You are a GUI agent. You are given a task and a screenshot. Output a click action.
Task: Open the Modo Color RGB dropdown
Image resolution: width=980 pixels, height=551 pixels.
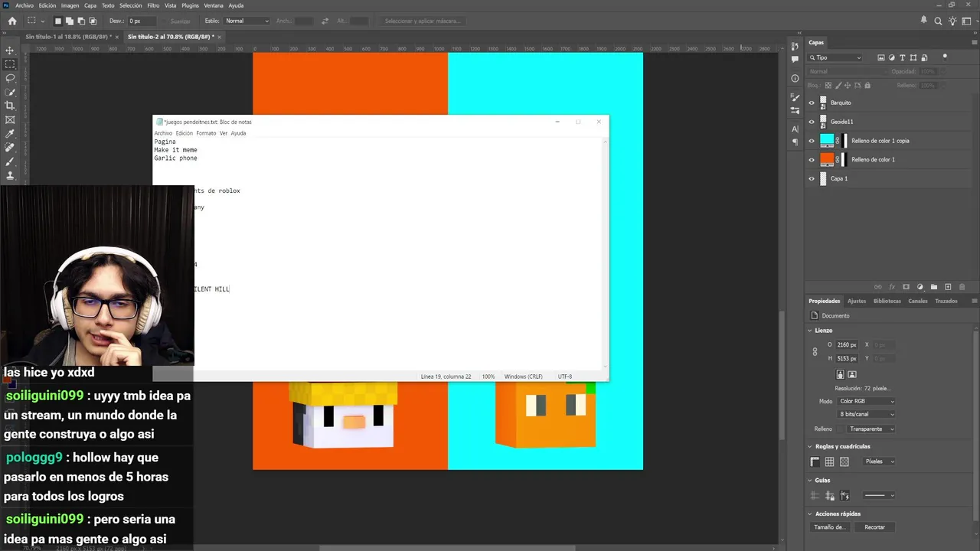coord(867,401)
